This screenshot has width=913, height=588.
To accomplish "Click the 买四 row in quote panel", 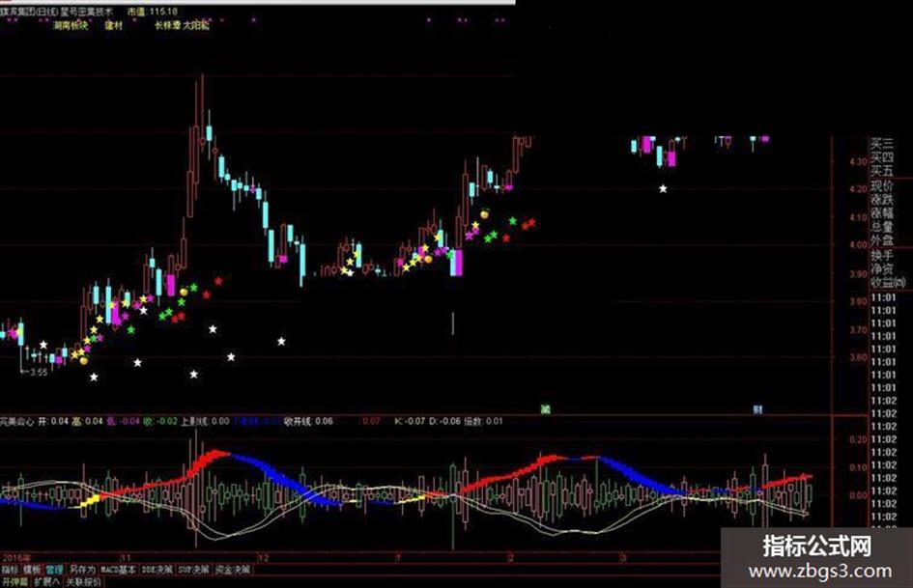I will click(x=881, y=157).
